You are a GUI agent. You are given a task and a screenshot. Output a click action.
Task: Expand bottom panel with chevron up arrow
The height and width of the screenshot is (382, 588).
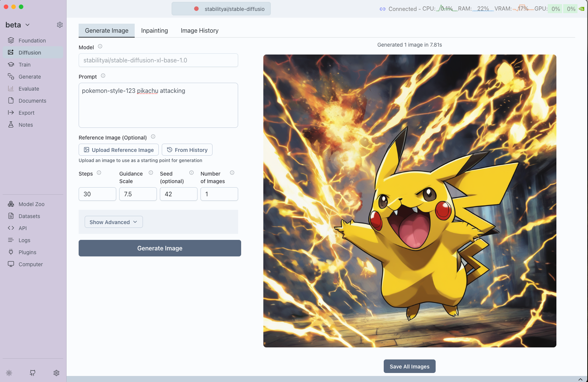click(x=580, y=379)
